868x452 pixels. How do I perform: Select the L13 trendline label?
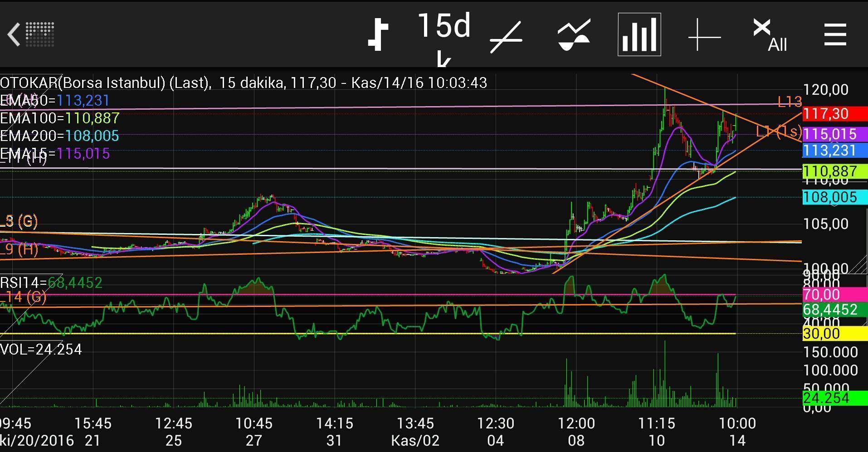789,102
